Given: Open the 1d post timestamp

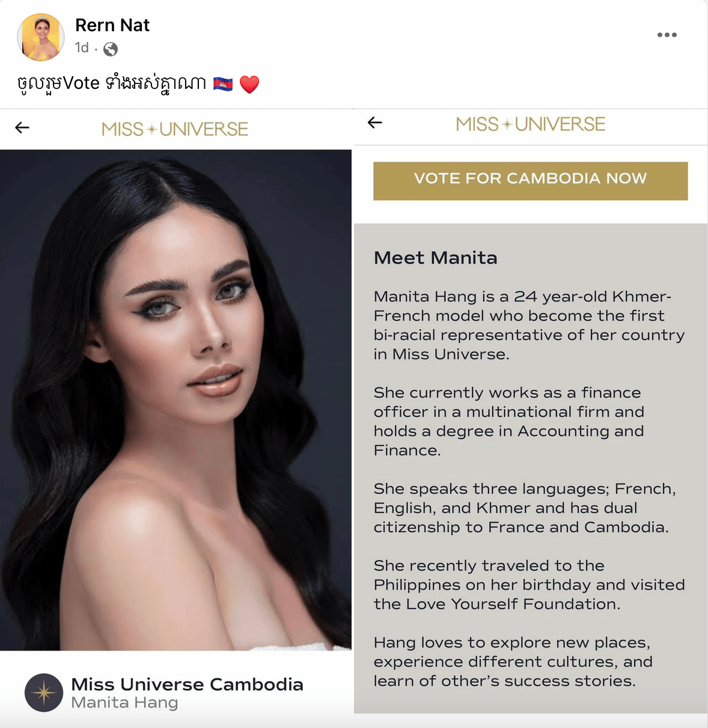Looking at the screenshot, I should coord(82,47).
